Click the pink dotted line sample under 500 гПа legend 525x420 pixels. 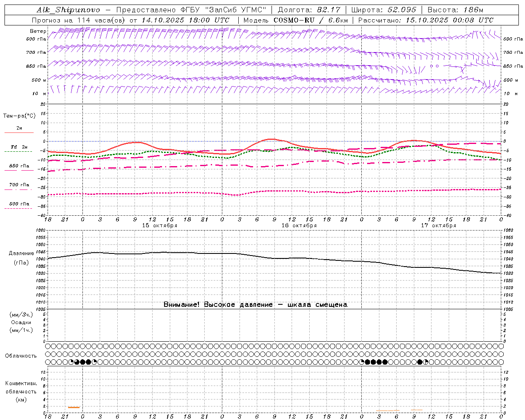tap(18, 208)
